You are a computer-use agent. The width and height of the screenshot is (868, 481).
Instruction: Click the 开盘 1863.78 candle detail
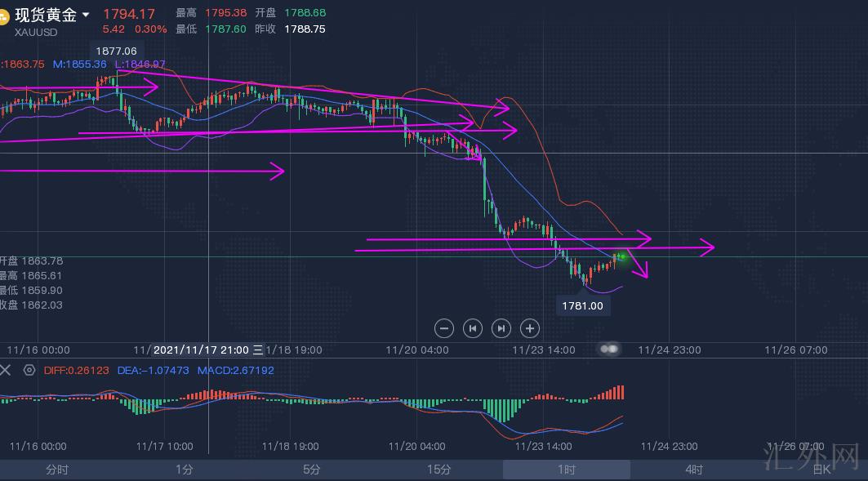coord(31,261)
